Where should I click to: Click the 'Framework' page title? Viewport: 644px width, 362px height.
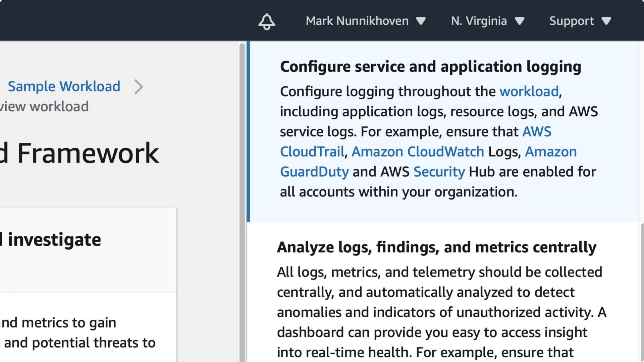pyautogui.click(x=88, y=153)
